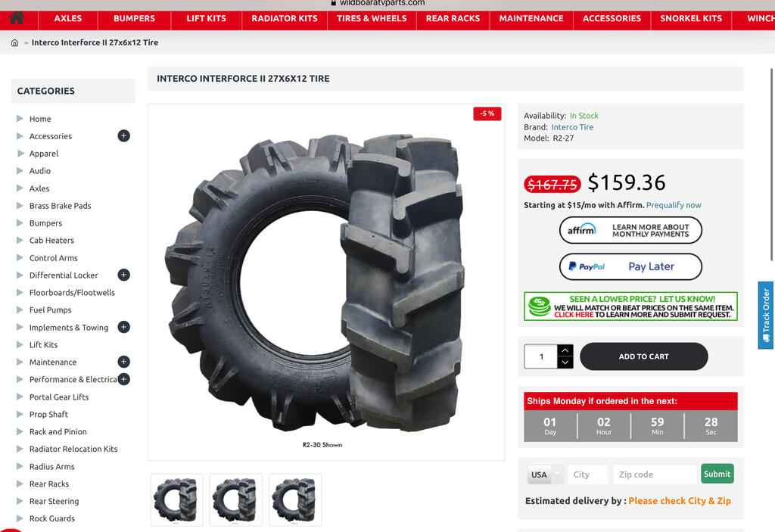Expand Differential Locker plus icon

pyautogui.click(x=123, y=275)
